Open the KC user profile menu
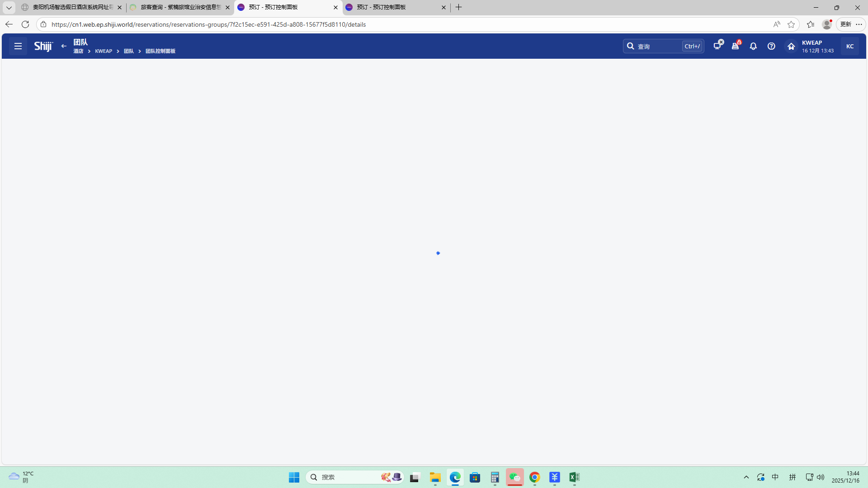Screen dimensions: 868x488 pos(849,46)
